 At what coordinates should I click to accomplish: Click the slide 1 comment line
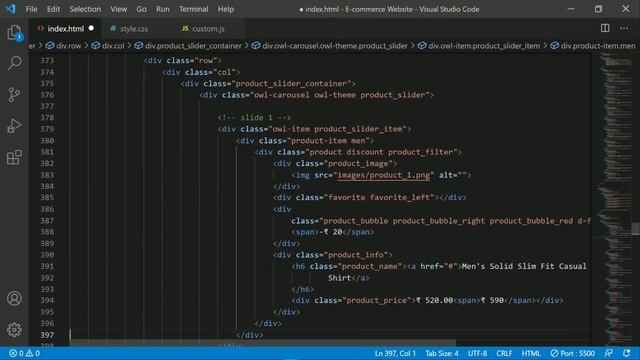pyautogui.click(x=254, y=118)
